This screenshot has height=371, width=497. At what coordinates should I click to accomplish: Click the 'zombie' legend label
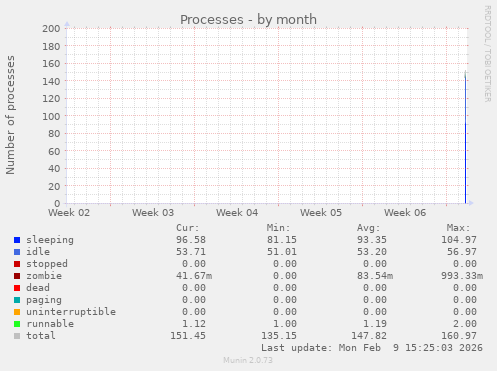click(44, 276)
